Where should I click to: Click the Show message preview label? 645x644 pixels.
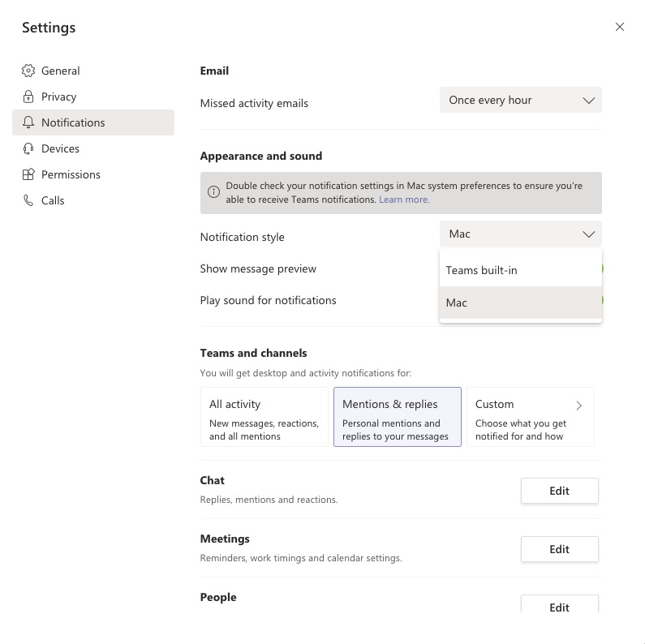coord(258,269)
